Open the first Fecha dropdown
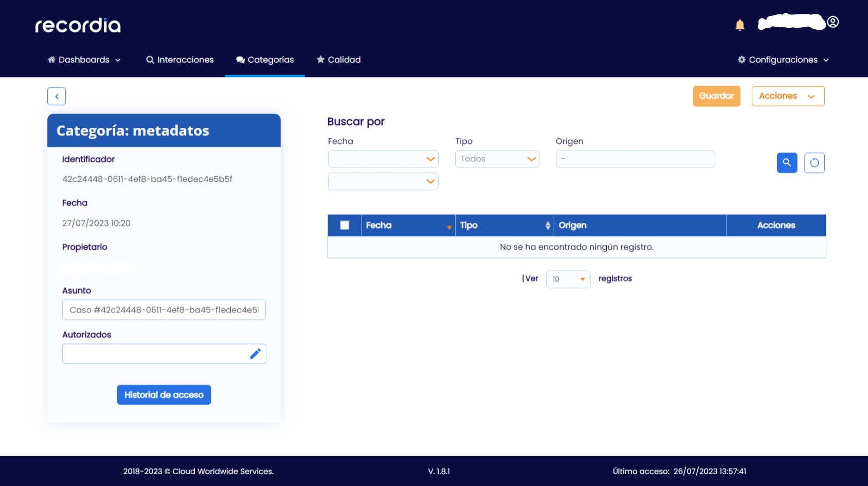Screen dimensions: 868x486 click(x=383, y=159)
